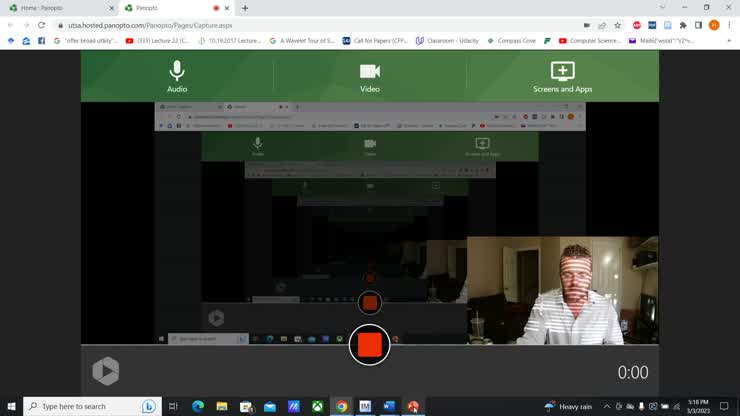The image size is (740, 416).
Task: Click the 0:00 recording timer
Action: 633,373
